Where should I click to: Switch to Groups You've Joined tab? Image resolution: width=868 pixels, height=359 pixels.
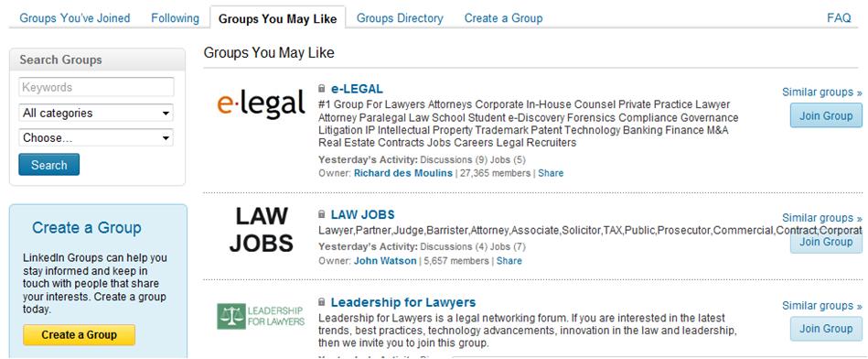coord(75,18)
